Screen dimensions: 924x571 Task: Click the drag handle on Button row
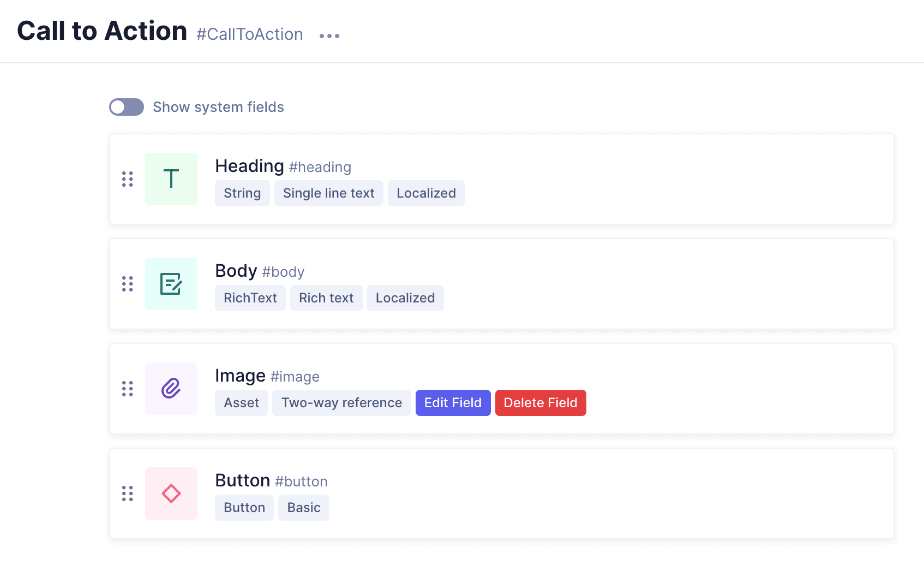pos(127,493)
